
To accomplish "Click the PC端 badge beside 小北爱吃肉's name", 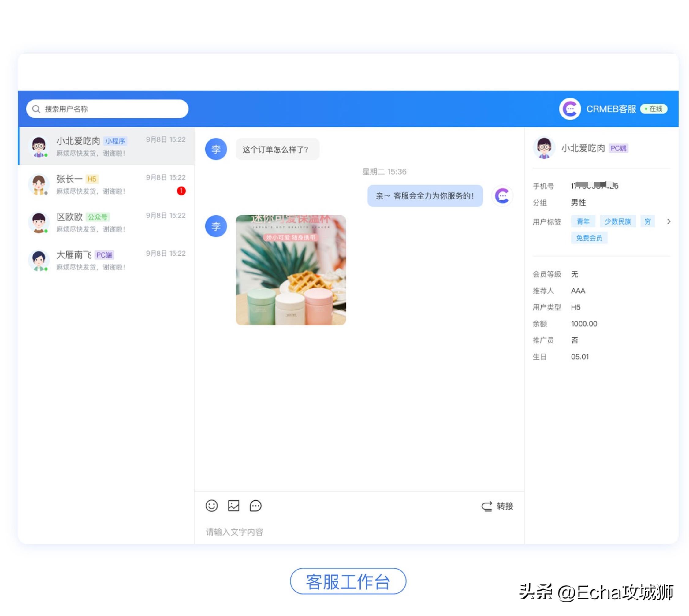I will (x=619, y=148).
